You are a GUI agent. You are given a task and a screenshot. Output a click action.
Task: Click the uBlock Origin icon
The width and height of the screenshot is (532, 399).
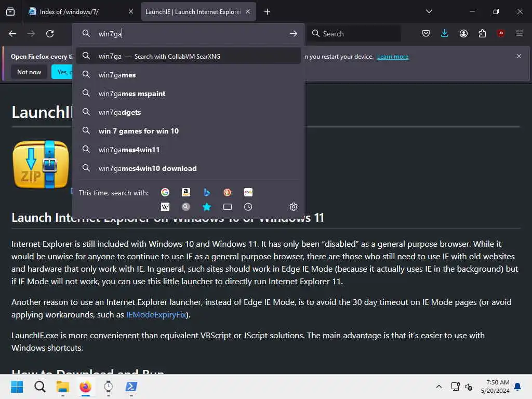(501, 33)
